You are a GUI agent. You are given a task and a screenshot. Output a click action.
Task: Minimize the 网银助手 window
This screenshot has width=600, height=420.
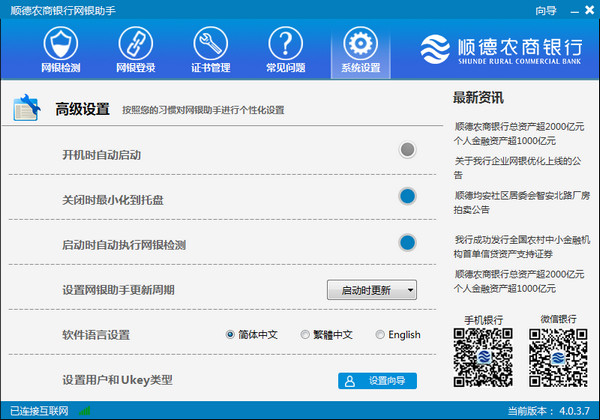pyautogui.click(x=574, y=12)
